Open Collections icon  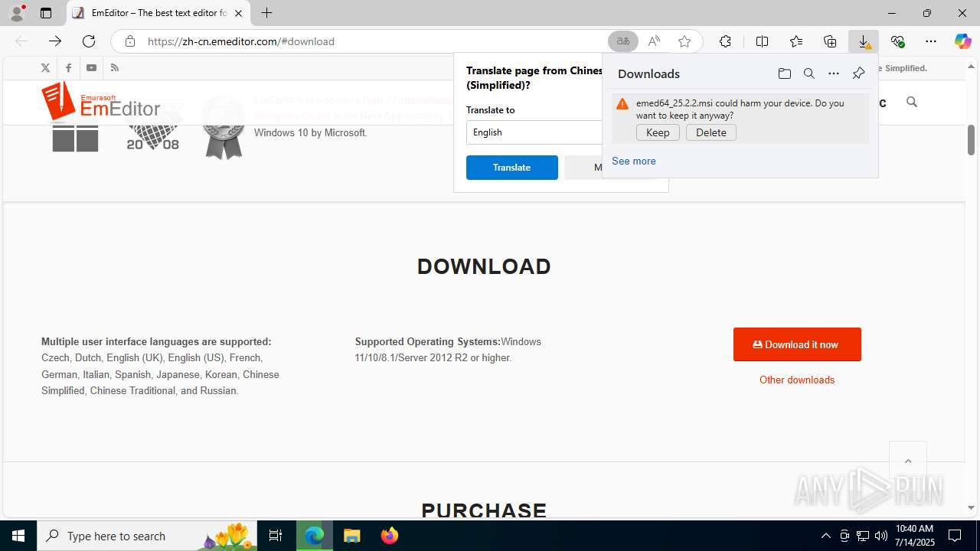click(x=830, y=41)
